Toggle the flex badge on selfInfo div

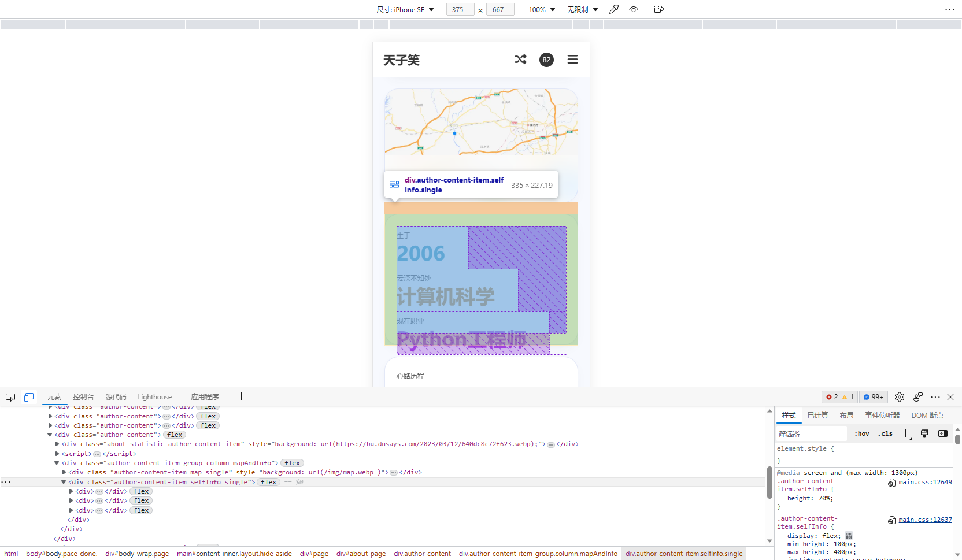(268, 482)
